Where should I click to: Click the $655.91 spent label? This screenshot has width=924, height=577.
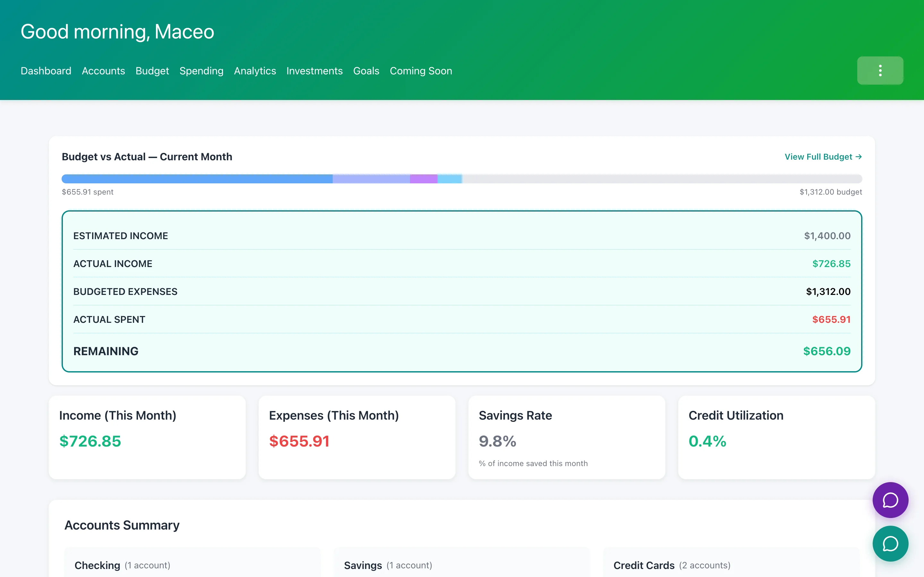pos(88,192)
